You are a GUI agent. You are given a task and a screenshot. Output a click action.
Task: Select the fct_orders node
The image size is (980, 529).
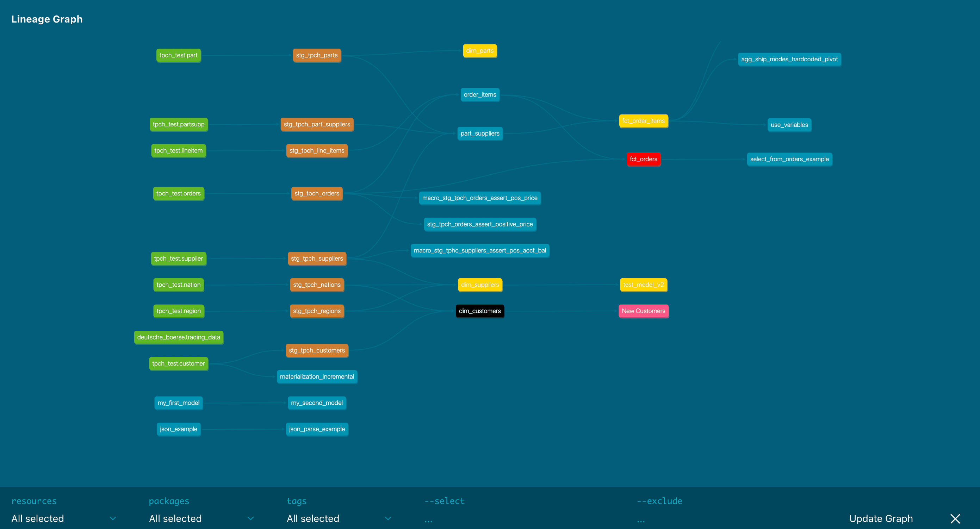(643, 159)
